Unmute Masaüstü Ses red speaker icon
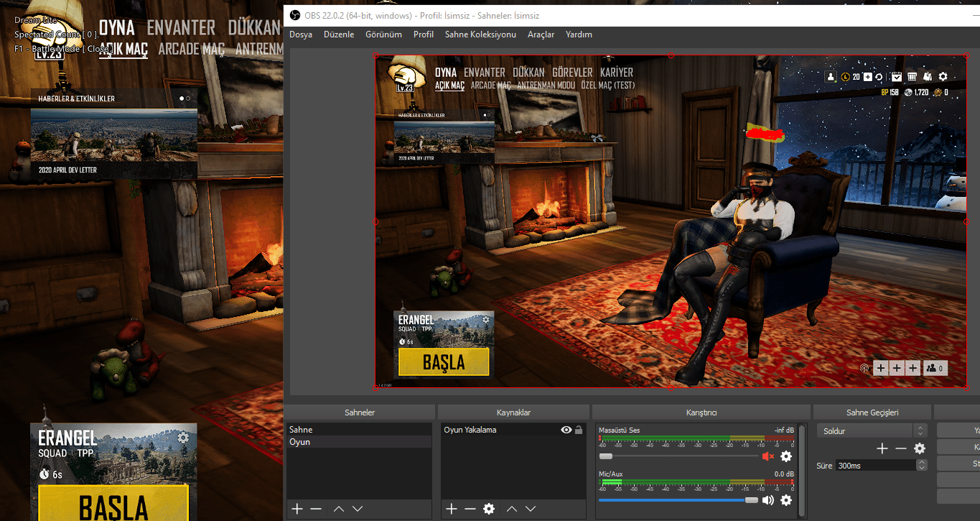The width and height of the screenshot is (980, 521). (767, 456)
